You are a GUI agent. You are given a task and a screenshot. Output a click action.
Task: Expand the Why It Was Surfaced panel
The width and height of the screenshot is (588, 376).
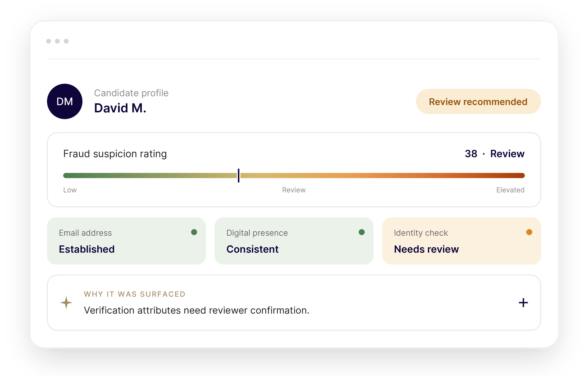tap(294, 303)
